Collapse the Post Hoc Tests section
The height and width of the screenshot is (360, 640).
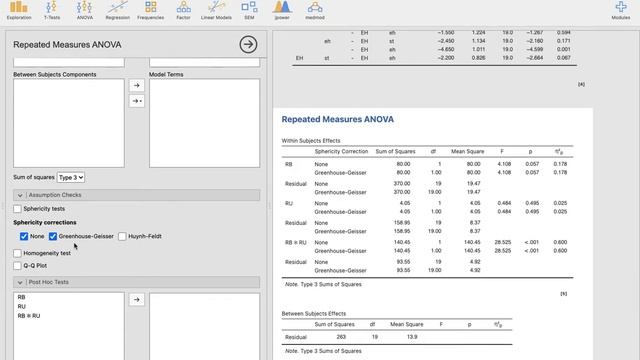pyautogui.click(x=136, y=282)
